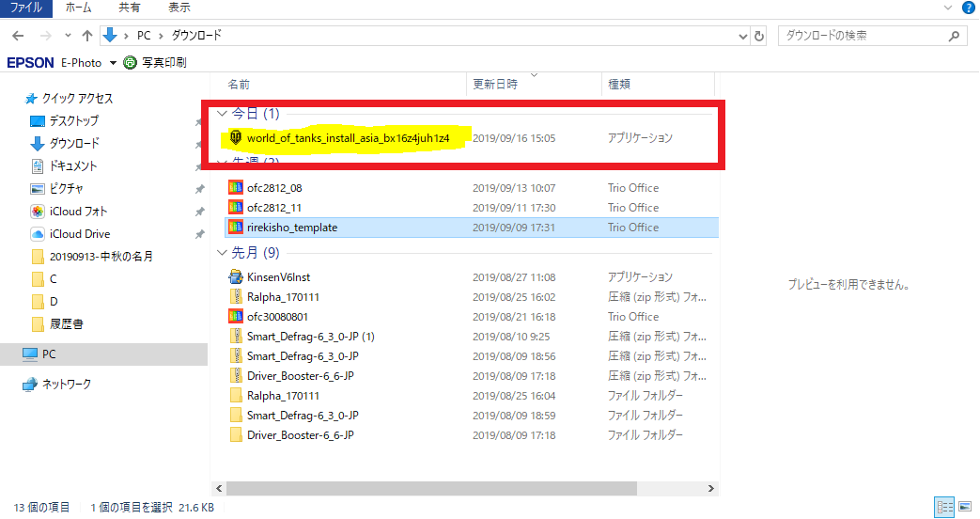Click the EPSON logo
The height and width of the screenshot is (519, 980).
tap(30, 63)
